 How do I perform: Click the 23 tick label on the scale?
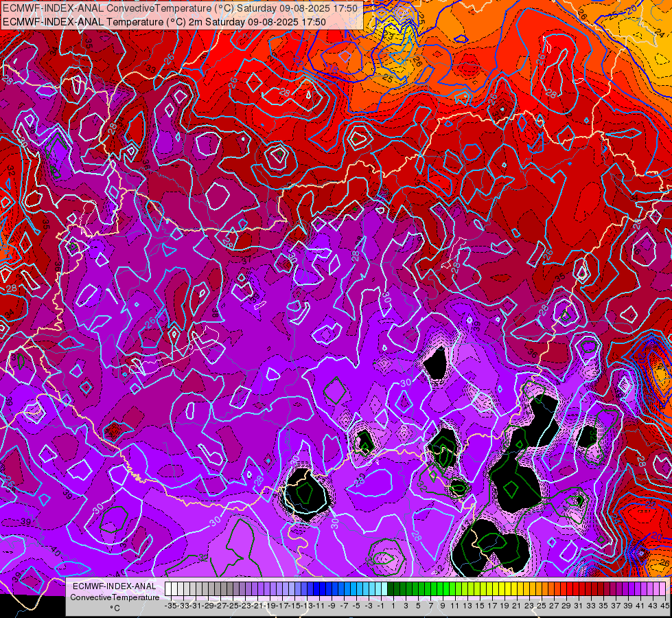(x=529, y=606)
